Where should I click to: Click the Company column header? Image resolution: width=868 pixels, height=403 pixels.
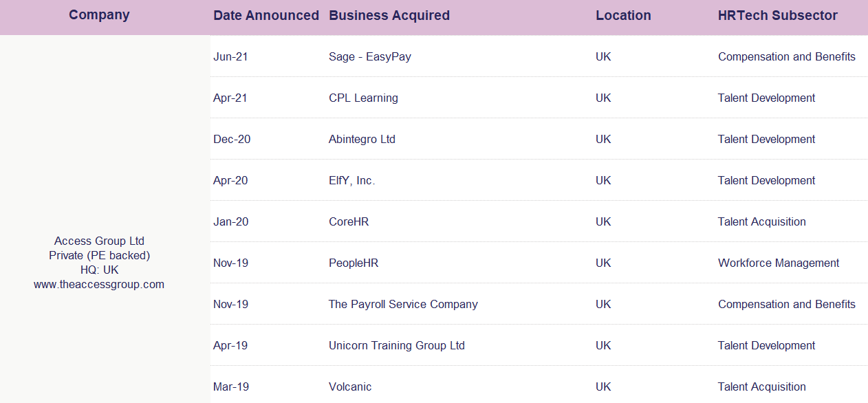pyautogui.click(x=99, y=15)
